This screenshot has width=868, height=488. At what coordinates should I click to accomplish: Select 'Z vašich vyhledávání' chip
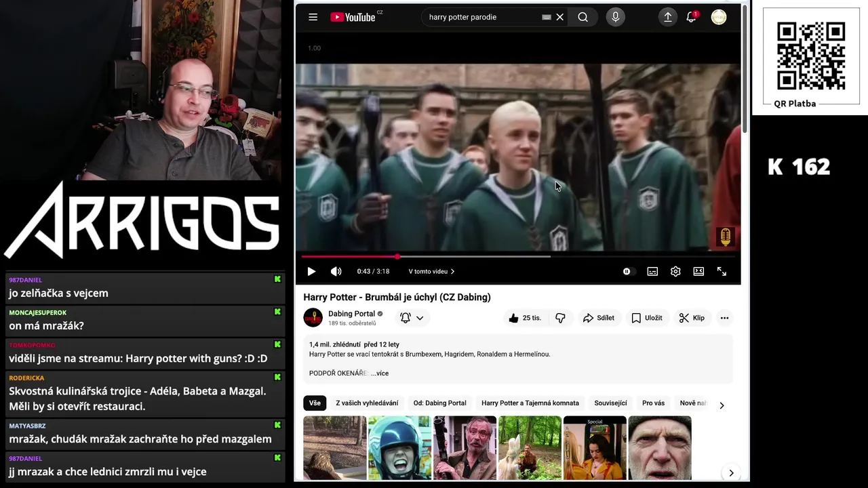367,403
